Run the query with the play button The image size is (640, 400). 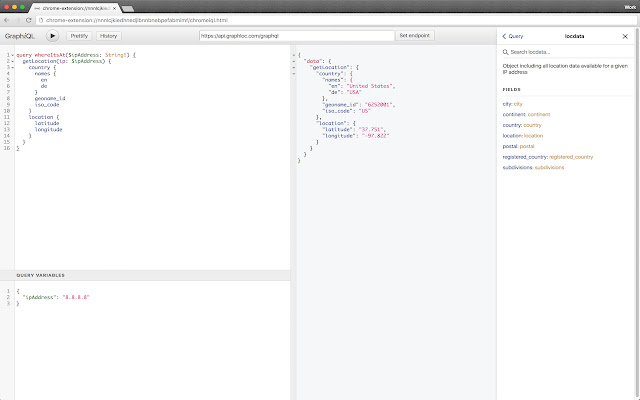point(52,35)
